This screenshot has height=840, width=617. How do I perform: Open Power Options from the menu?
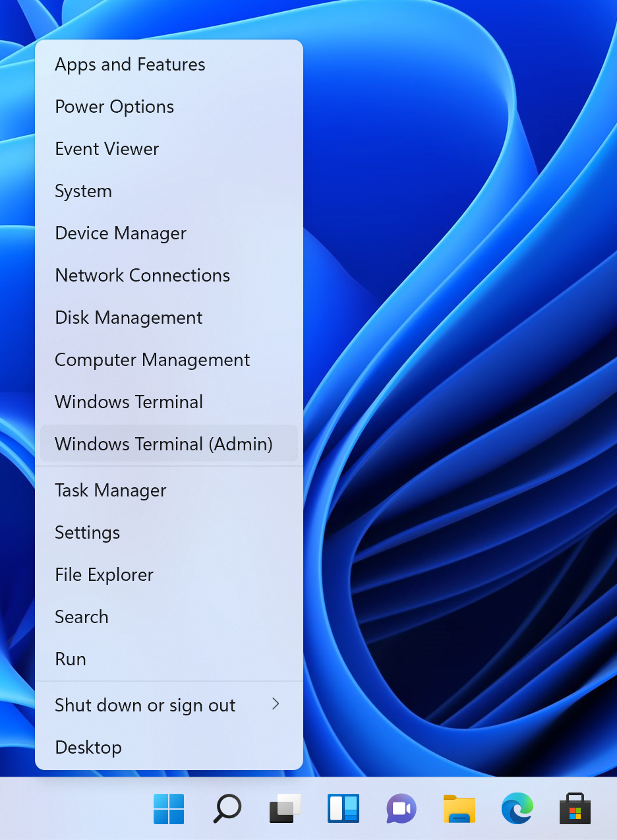point(114,107)
